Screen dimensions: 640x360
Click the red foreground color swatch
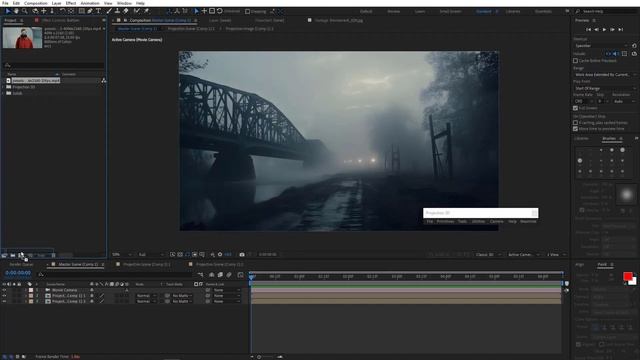point(627,276)
